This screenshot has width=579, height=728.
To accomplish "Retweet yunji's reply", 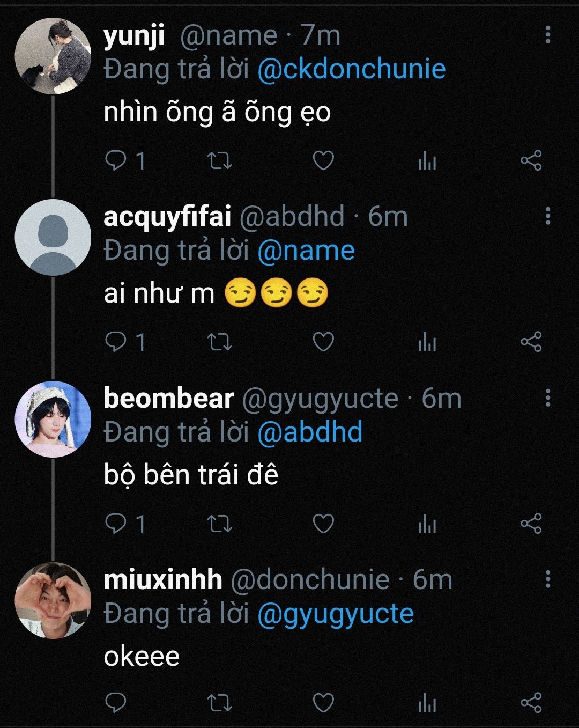I will point(219,160).
